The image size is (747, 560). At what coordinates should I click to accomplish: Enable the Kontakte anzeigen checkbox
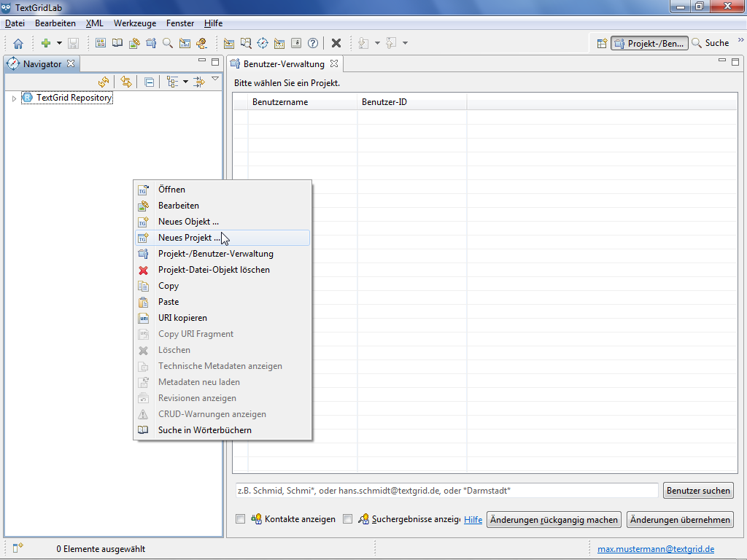[x=240, y=519]
